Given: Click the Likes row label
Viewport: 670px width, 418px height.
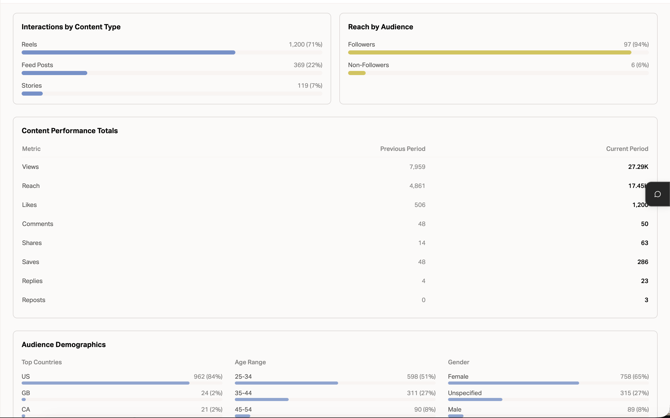Looking at the screenshot, I should tap(29, 205).
